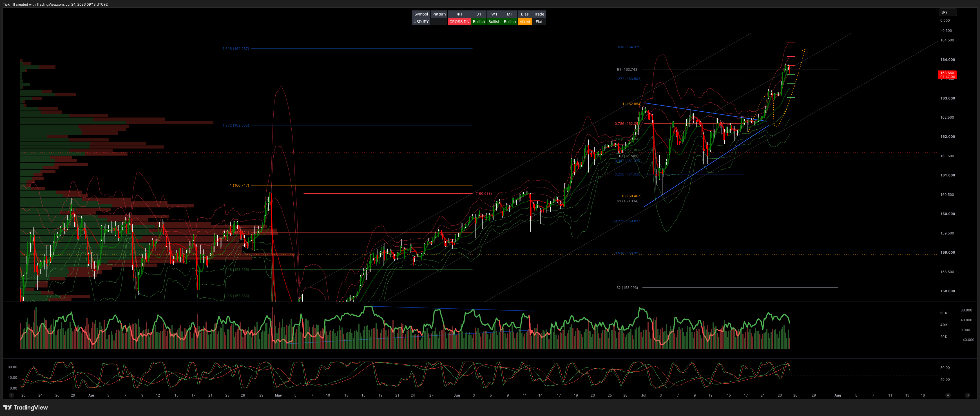
Task: Click the Trade header cell
Action: pos(539,14)
